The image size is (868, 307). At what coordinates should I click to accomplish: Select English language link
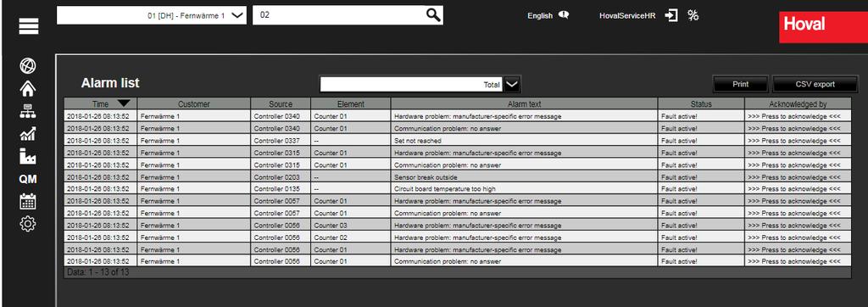540,16
